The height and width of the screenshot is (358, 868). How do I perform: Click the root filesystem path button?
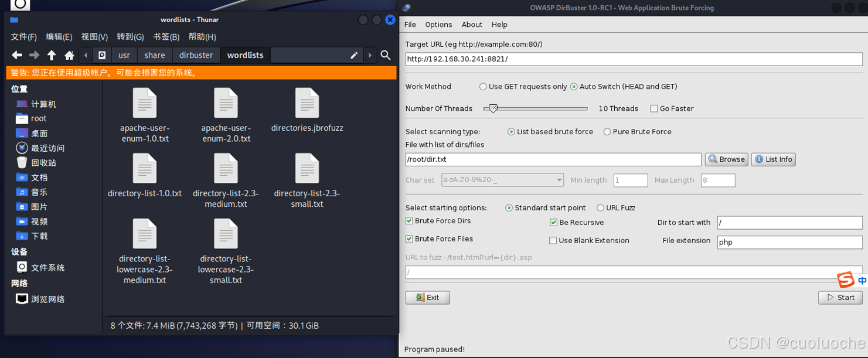102,55
